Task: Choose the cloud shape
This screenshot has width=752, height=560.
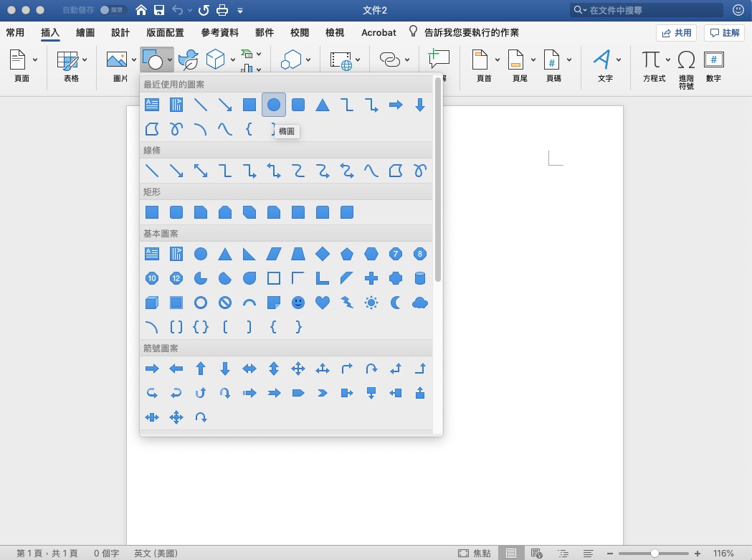Action: pyautogui.click(x=420, y=303)
